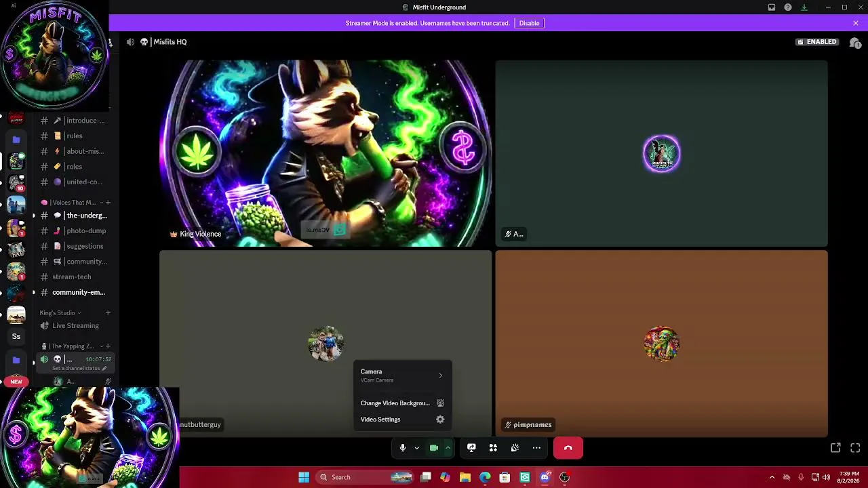Screen dimensions: 868x488
Task: Dismiss the Streamer Mode banner
Action: [856, 23]
